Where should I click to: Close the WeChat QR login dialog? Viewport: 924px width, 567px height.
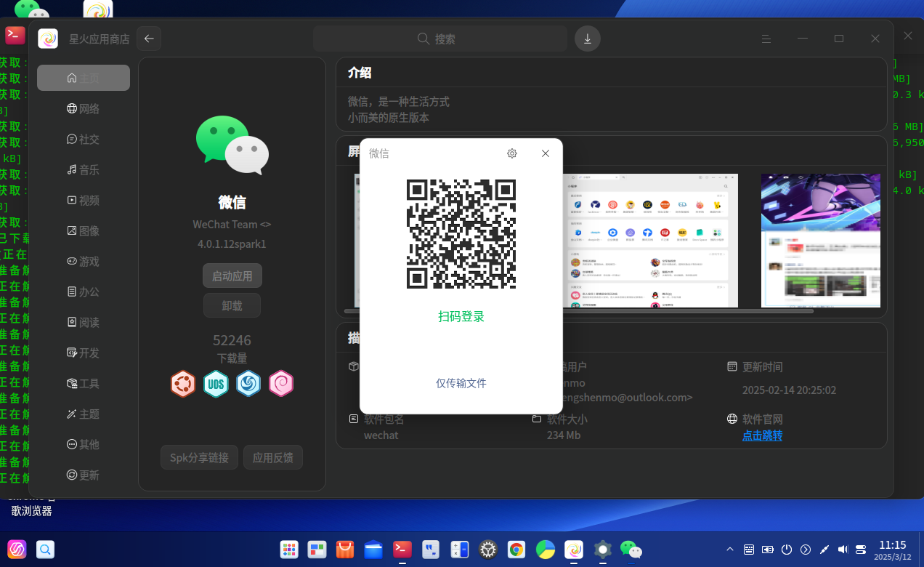click(x=546, y=153)
